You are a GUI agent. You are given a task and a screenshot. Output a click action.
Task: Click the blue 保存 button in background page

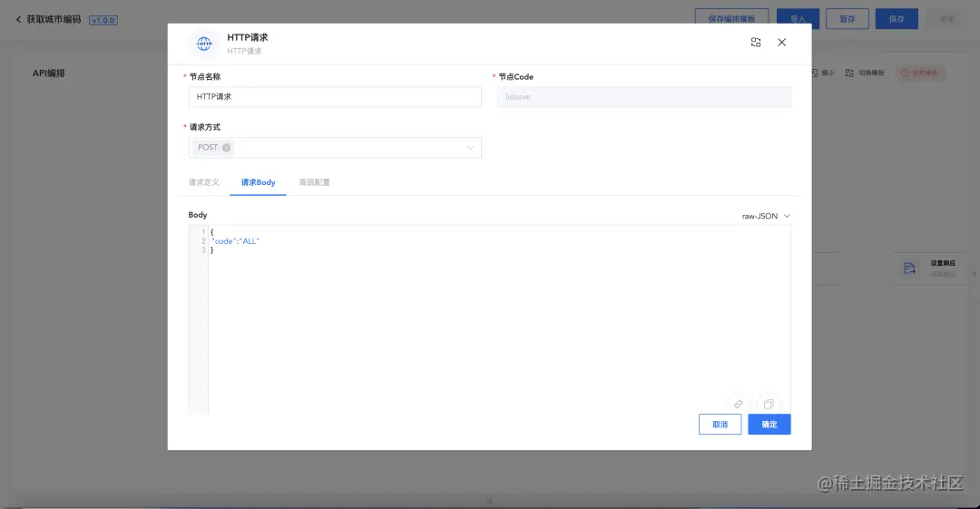897,19
